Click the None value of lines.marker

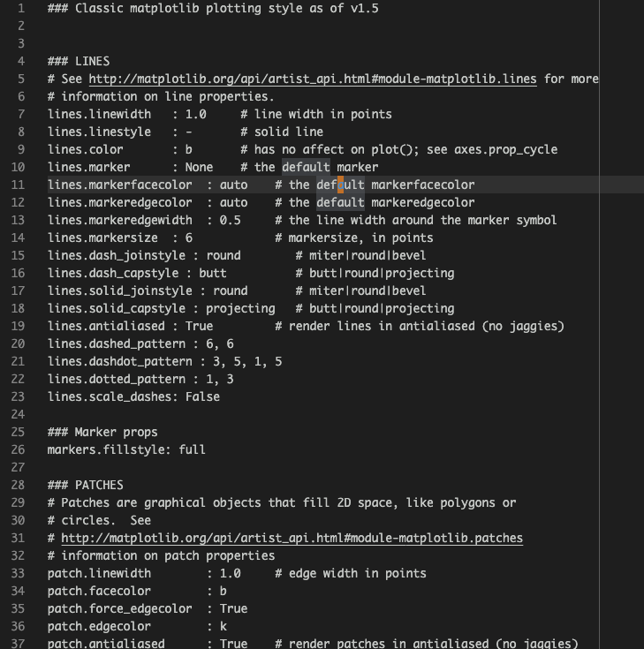coord(199,168)
